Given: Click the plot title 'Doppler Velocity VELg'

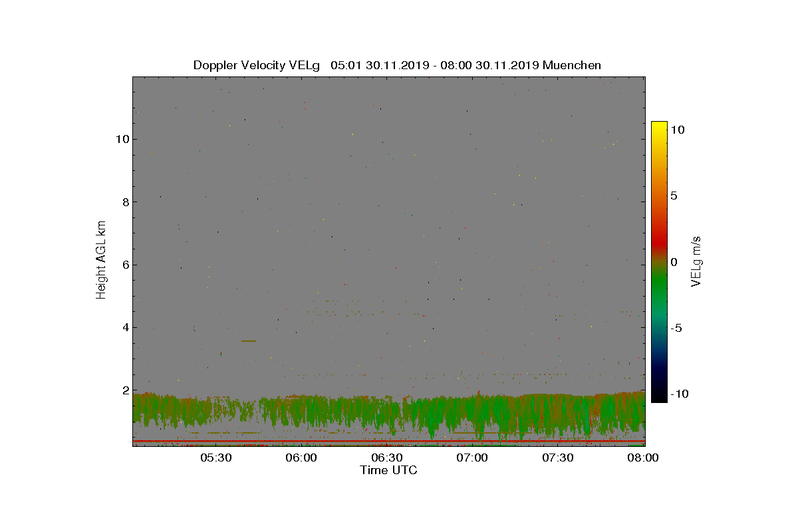Looking at the screenshot, I should (257, 65).
